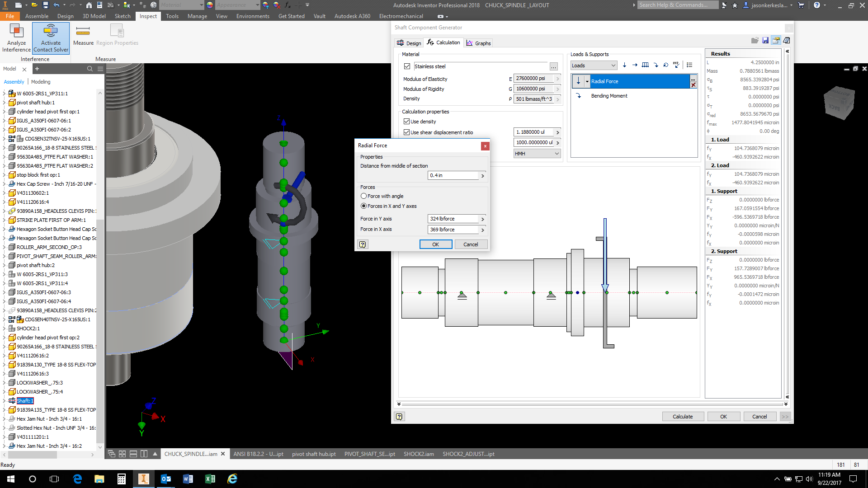Add continuous load icon
The image size is (868, 488).
click(x=645, y=65)
